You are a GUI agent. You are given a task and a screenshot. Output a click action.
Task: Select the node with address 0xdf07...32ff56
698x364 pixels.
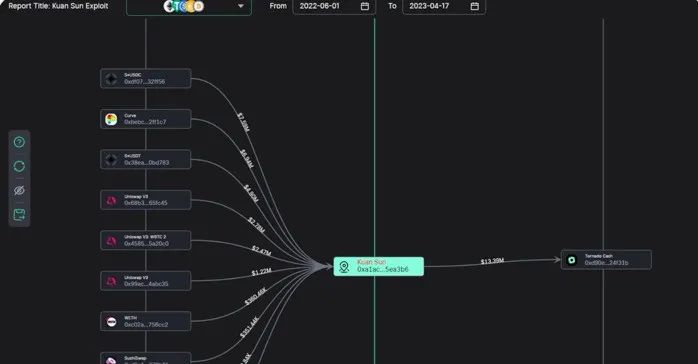[146, 79]
